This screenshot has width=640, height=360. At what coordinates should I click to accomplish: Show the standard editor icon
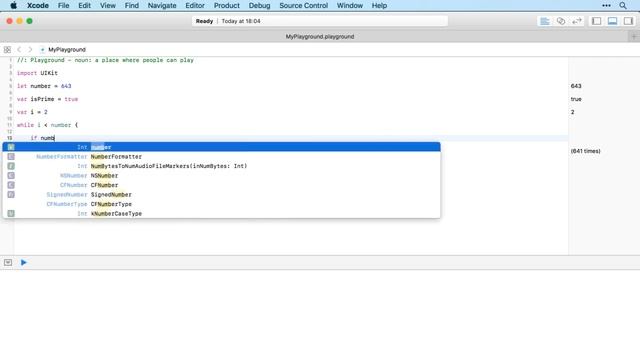[x=544, y=21]
